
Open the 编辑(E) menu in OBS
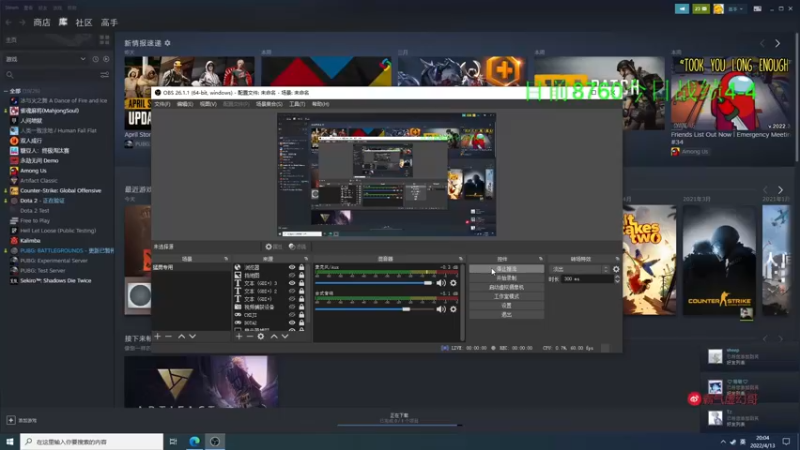tap(185, 104)
